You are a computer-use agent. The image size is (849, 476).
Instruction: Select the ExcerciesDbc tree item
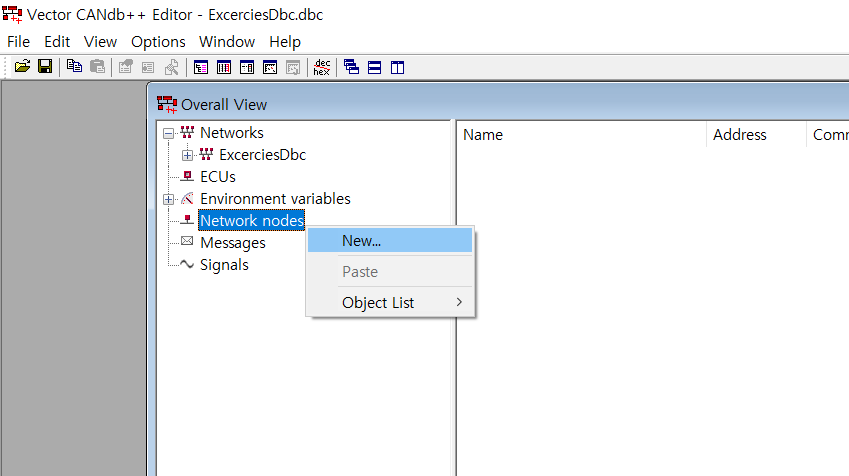tap(263, 155)
